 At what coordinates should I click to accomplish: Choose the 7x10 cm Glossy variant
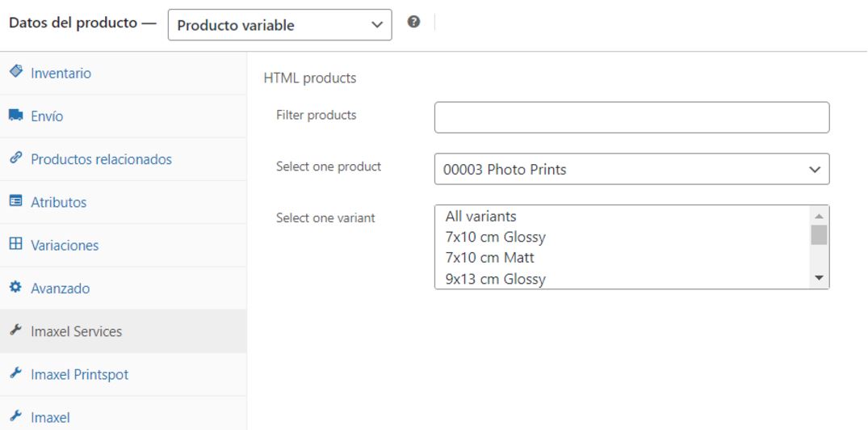495,238
